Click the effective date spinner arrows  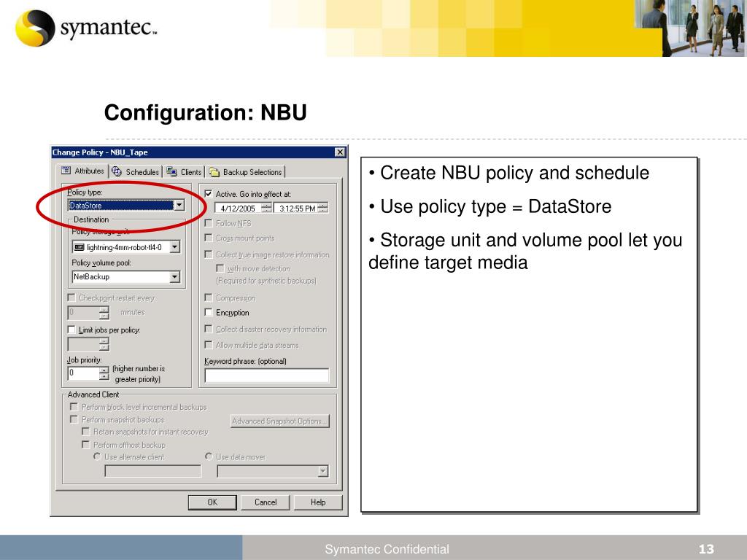click(x=267, y=208)
